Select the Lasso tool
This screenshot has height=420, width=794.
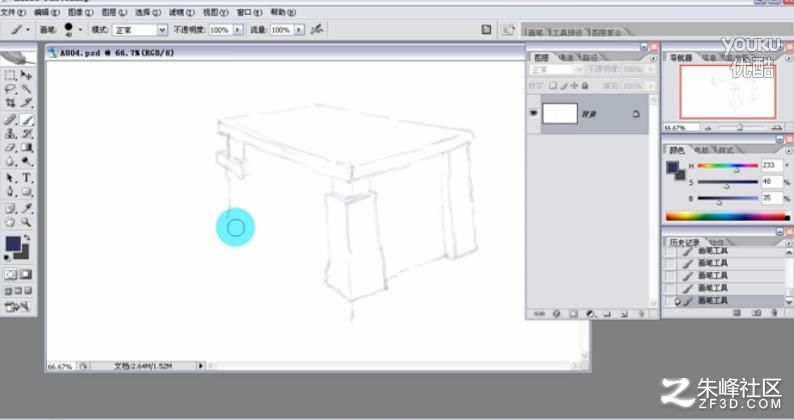[10, 89]
